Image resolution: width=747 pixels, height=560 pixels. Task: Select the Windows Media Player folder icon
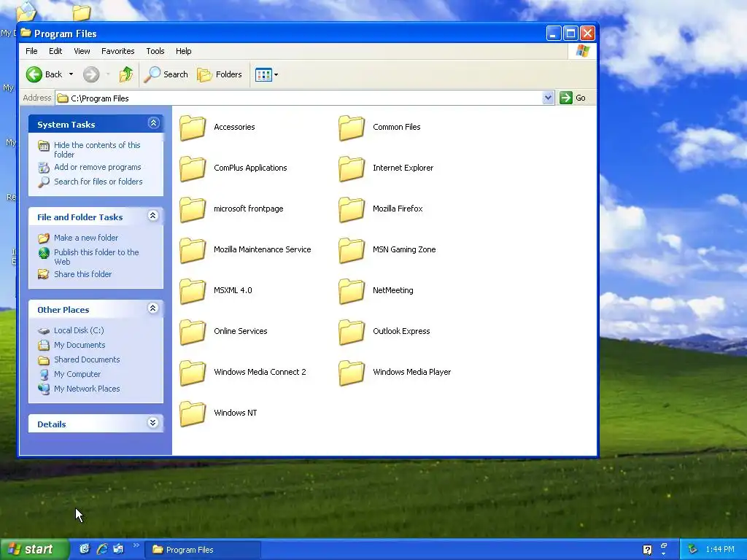(352, 373)
